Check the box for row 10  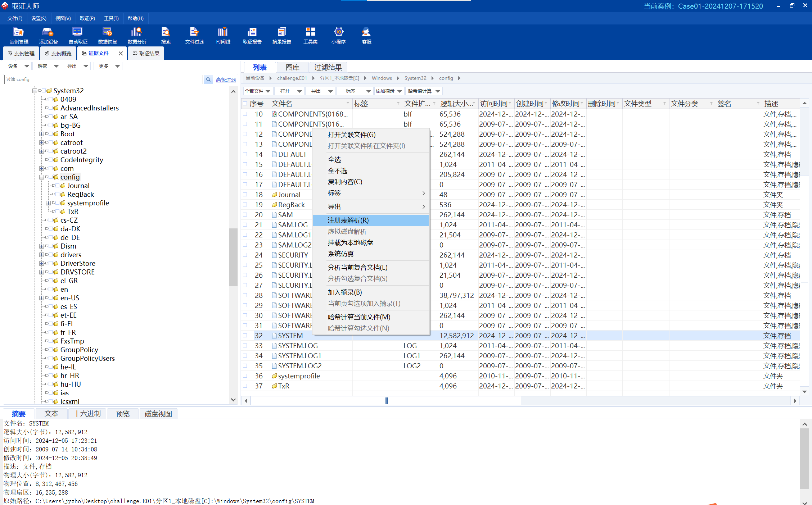point(245,114)
